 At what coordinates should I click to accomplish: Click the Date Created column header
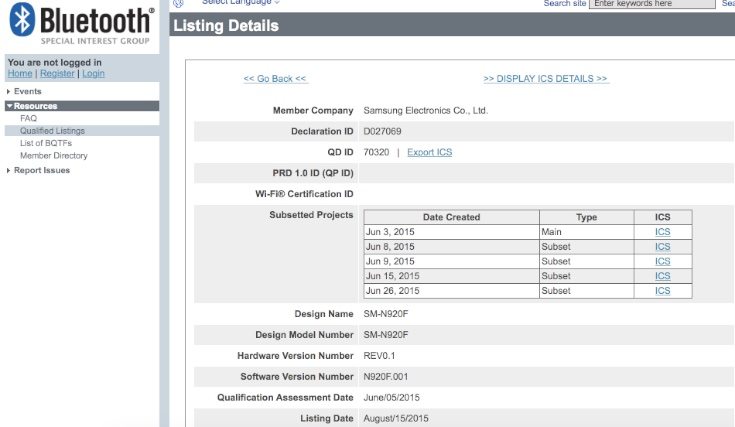click(x=451, y=217)
